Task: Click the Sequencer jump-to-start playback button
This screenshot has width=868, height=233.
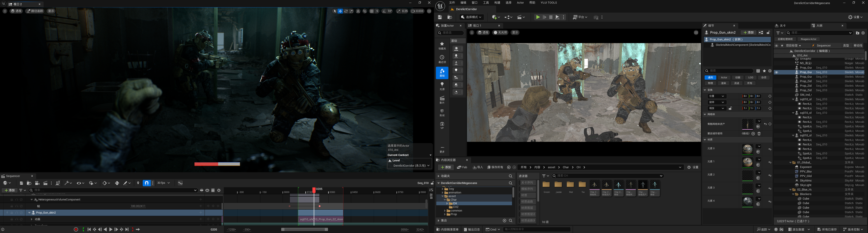Action: click(x=89, y=230)
